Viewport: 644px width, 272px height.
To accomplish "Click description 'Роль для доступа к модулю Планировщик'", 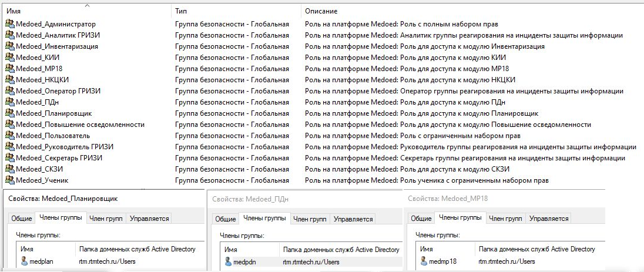I will (x=469, y=113).
